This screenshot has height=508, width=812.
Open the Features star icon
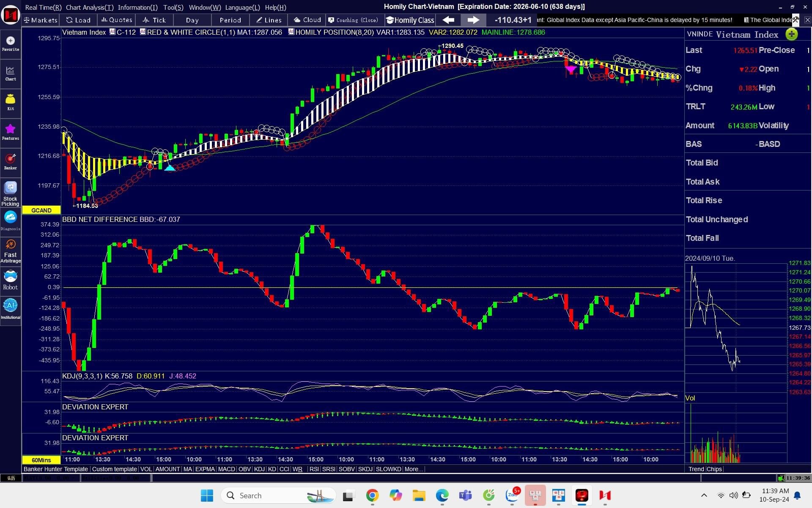[x=11, y=132]
